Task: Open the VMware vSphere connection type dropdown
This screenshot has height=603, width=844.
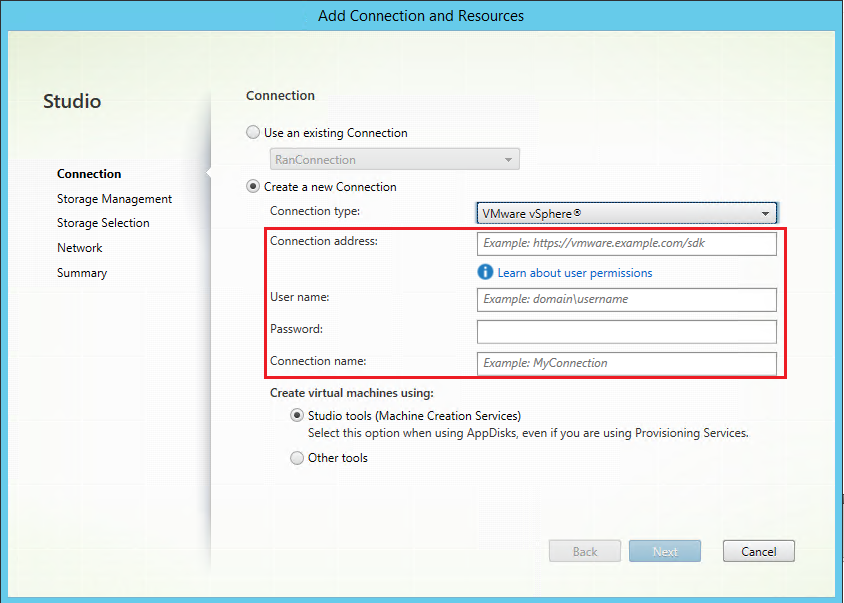Action: click(x=626, y=212)
